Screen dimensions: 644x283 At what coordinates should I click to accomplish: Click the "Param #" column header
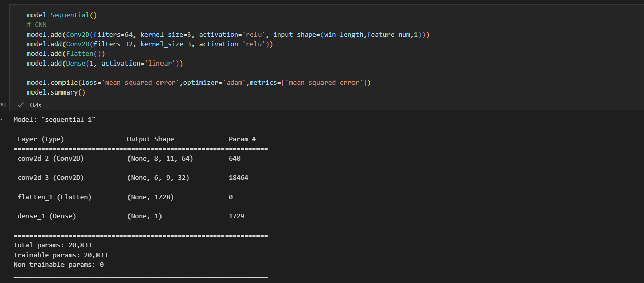point(242,139)
